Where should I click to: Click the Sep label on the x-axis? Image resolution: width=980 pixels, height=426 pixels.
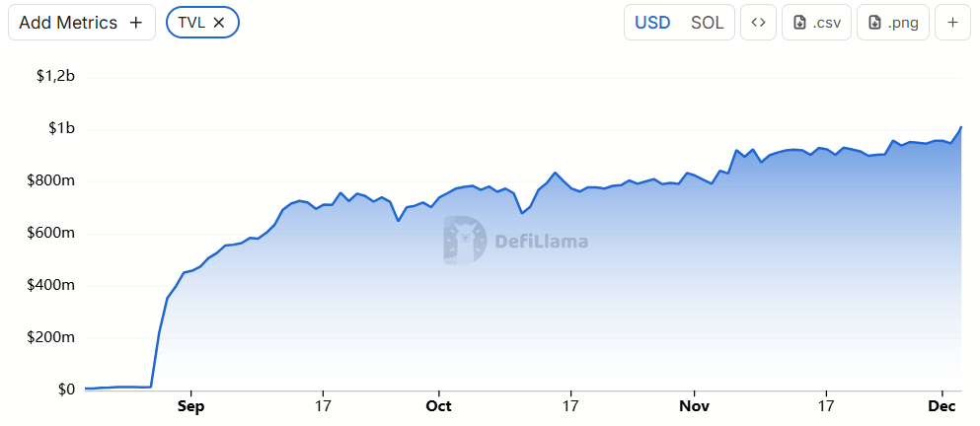coord(190,405)
